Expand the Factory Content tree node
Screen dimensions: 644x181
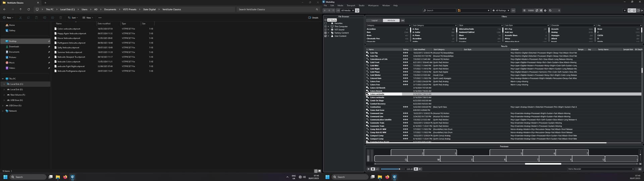[x=328, y=33]
